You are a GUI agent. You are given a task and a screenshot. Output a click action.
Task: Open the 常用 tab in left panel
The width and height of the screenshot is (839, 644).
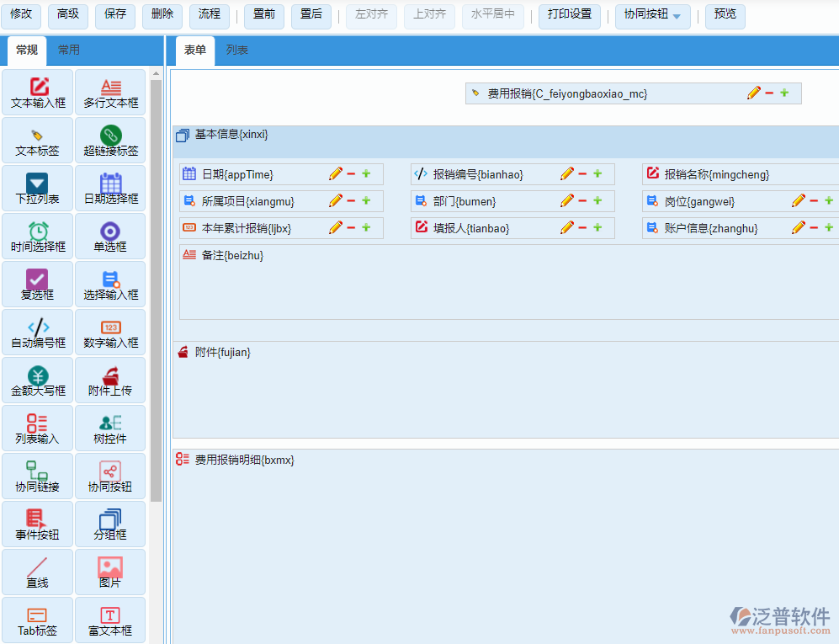(69, 51)
